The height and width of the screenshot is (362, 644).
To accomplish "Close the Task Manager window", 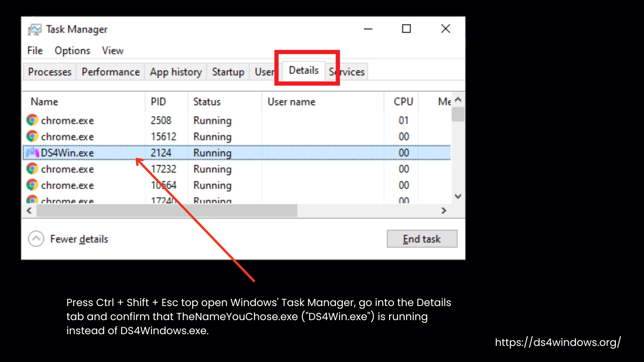I will coord(445,29).
